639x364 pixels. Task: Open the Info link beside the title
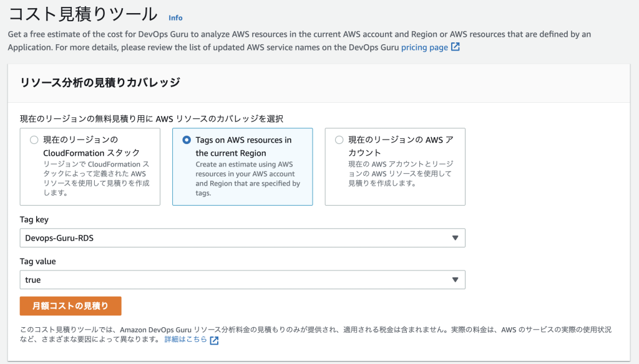point(175,18)
